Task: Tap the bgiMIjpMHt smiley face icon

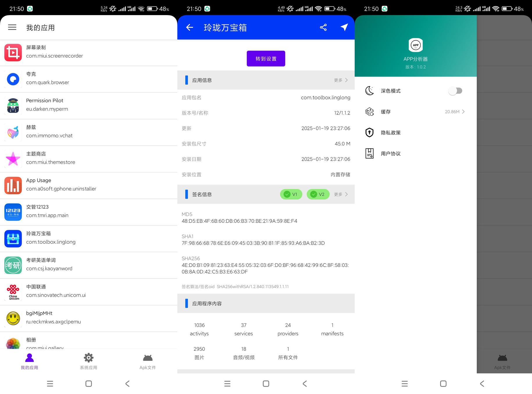Action: pyautogui.click(x=13, y=318)
